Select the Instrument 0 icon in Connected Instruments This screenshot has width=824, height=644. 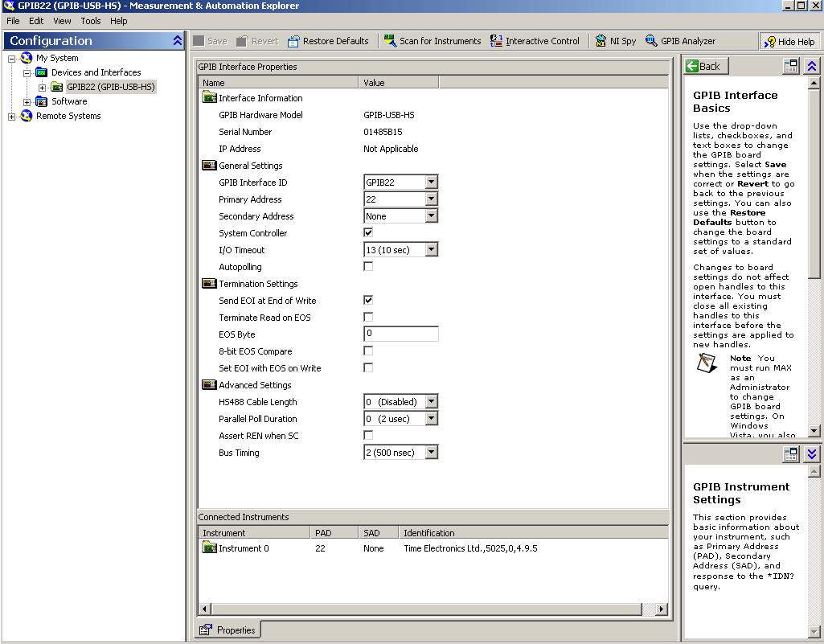(210, 548)
